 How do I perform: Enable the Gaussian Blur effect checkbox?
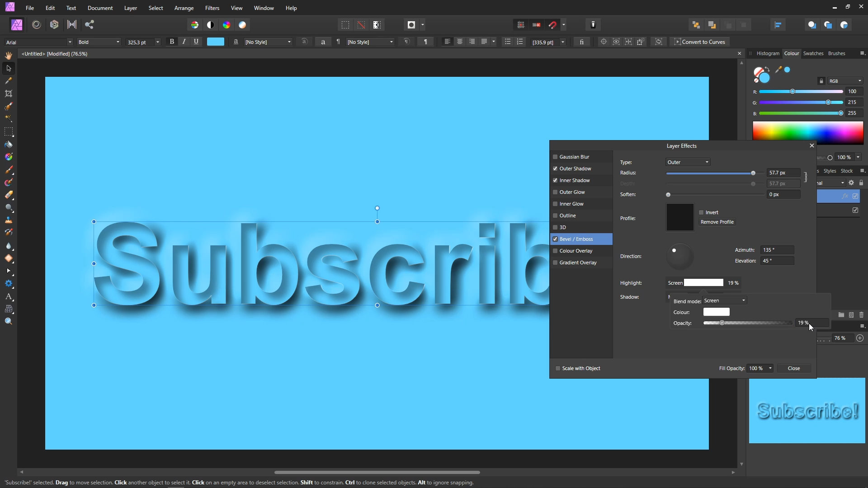[555, 157]
